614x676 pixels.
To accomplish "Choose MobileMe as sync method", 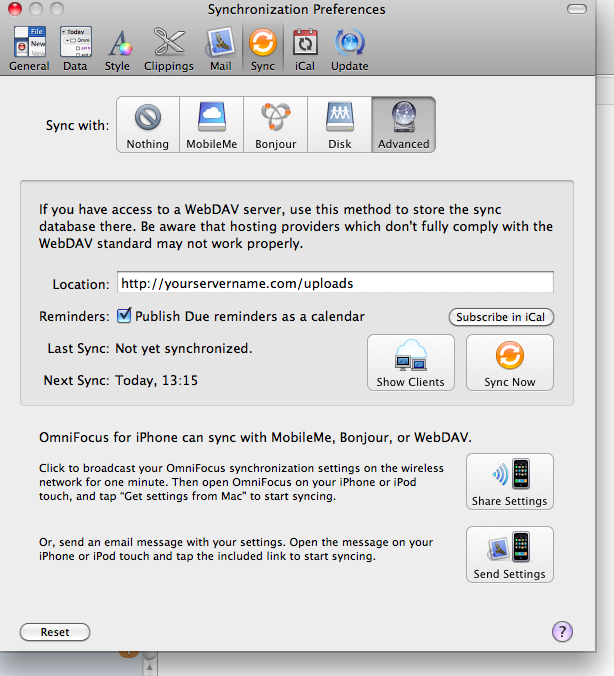I will pos(212,125).
